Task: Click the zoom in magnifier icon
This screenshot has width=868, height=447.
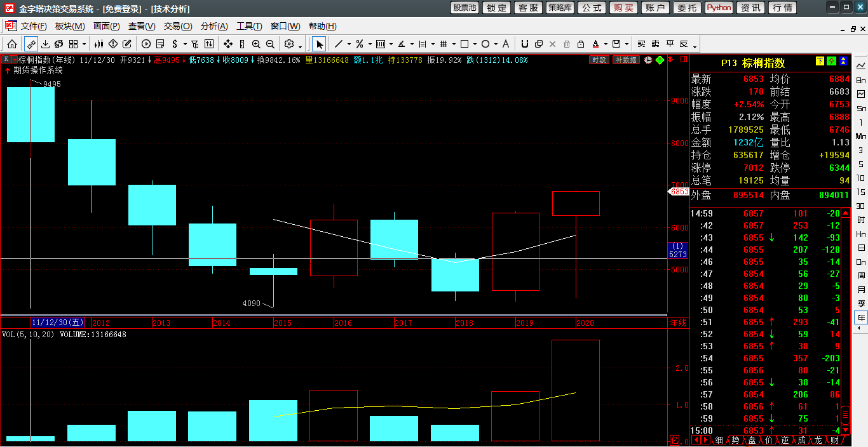Action: click(x=256, y=44)
